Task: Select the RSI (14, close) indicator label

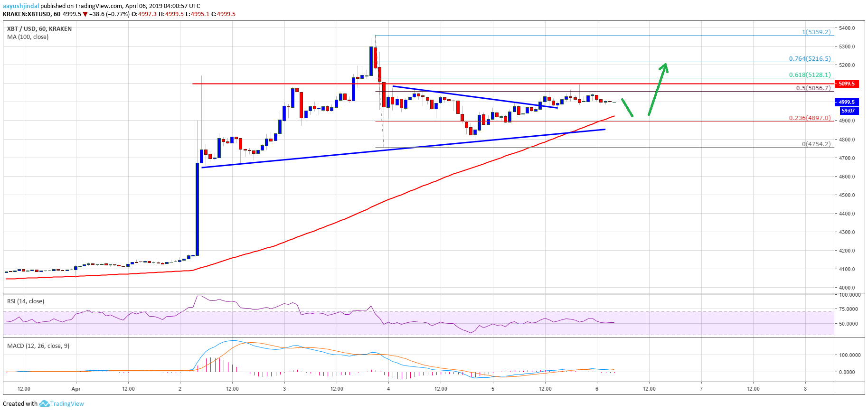Action: (26, 301)
